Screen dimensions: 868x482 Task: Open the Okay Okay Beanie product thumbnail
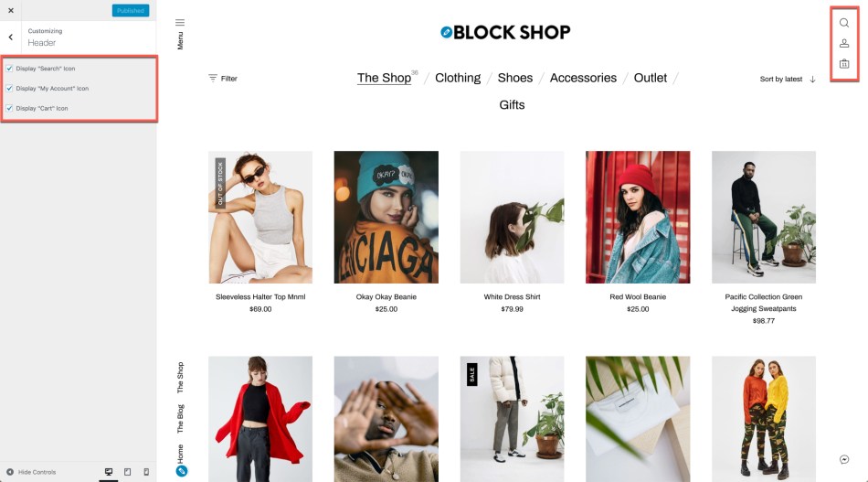[x=386, y=217]
